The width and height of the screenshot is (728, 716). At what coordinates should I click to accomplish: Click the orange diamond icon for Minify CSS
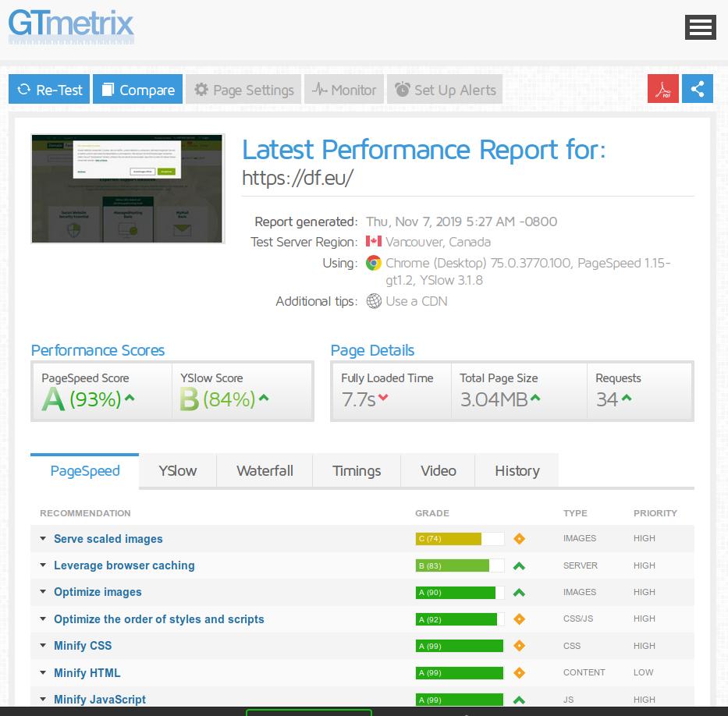[519, 646]
